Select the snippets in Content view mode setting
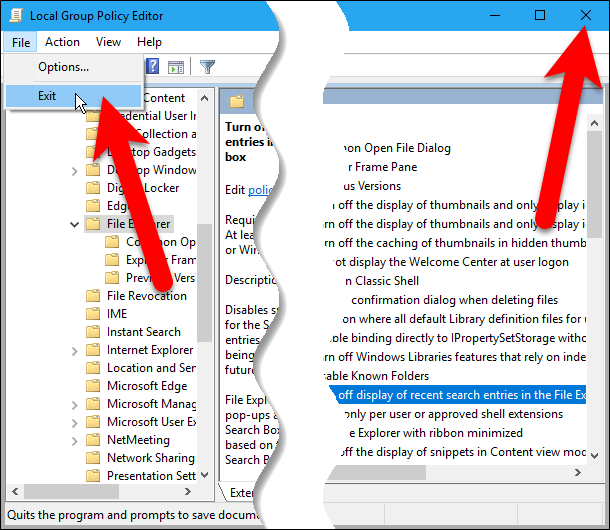Screen dimensions: 610x530 (x=463, y=452)
